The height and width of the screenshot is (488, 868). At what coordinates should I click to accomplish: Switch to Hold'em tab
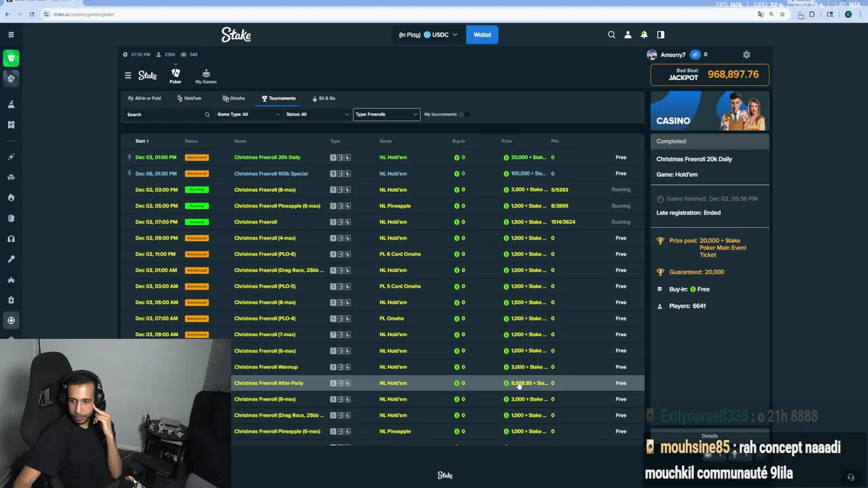[189, 98]
